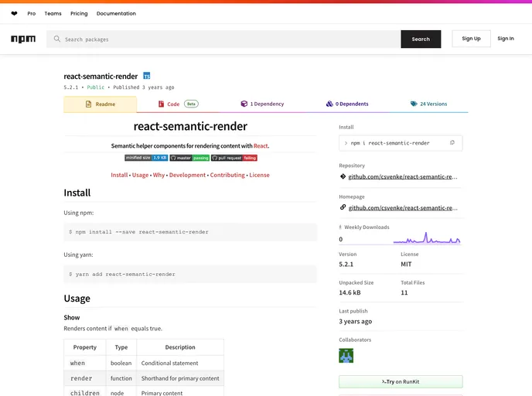
Task: Click the 'when' property cell
Action: (x=85, y=363)
